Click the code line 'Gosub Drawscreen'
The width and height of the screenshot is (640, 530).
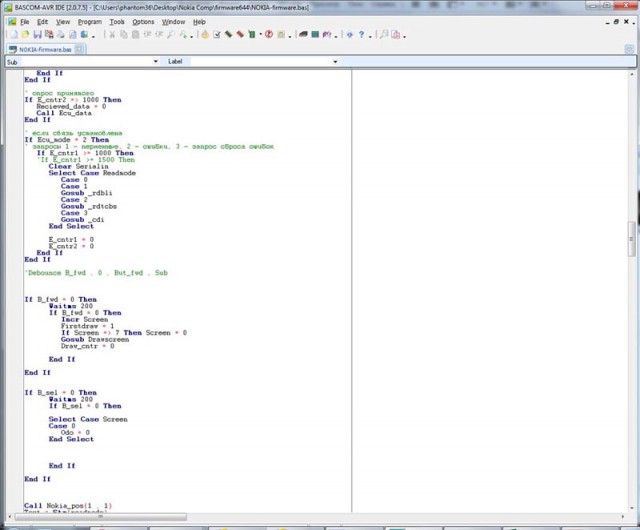pyautogui.click(x=95, y=339)
